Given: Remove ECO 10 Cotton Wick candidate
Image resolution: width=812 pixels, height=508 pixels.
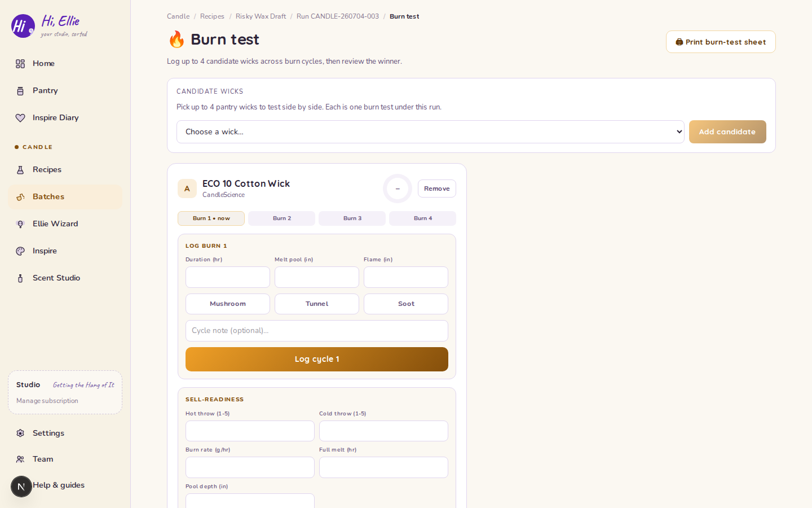Looking at the screenshot, I should [437, 189].
